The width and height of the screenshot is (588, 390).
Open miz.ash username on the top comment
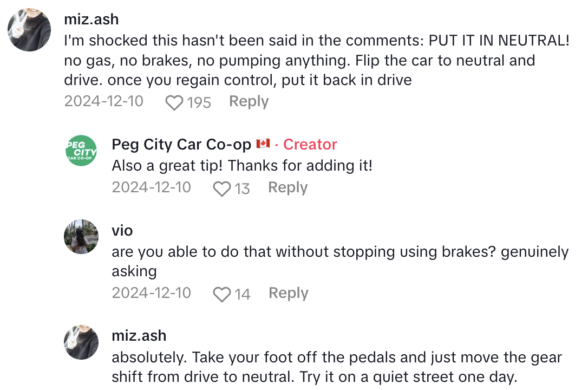tap(91, 19)
